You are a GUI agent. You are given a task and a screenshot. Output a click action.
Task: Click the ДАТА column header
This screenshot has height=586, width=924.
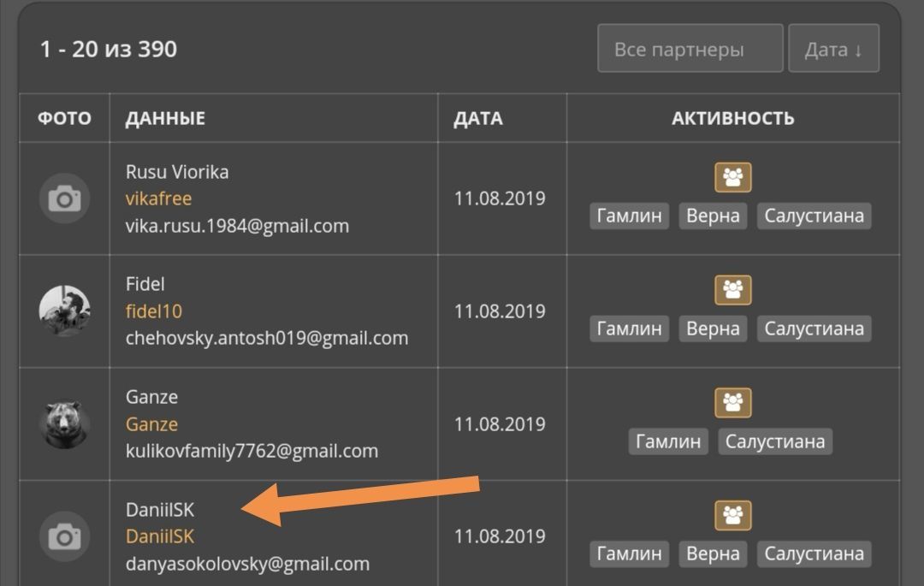coord(478,118)
